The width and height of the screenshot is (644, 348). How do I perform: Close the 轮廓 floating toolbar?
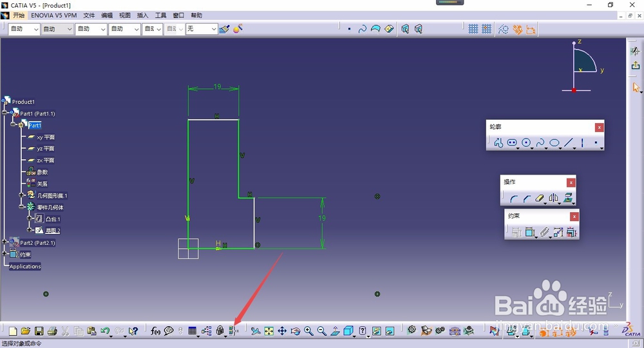(x=599, y=128)
